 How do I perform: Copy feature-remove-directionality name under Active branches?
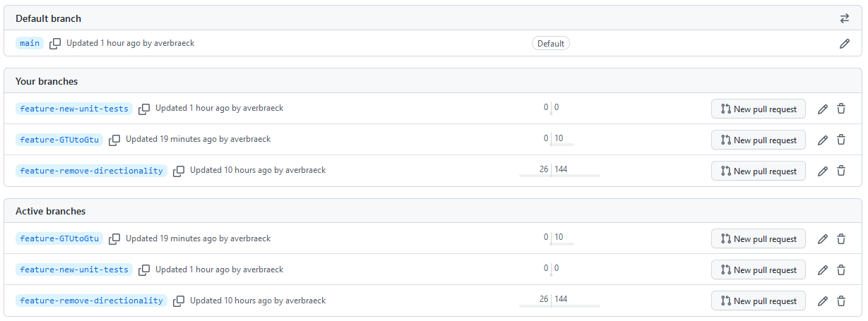pyautogui.click(x=179, y=301)
